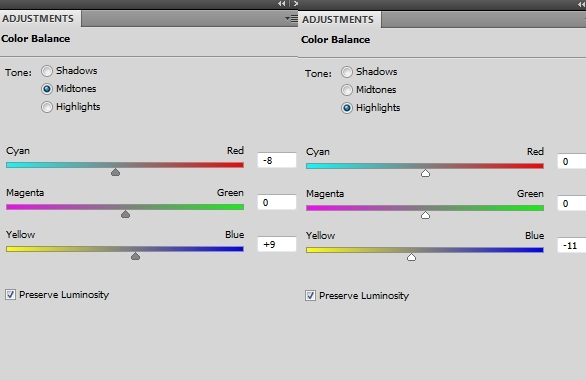The width and height of the screenshot is (586, 380).
Task: Click the left panel ADJUSTMENTS tab
Action: [x=39, y=19]
